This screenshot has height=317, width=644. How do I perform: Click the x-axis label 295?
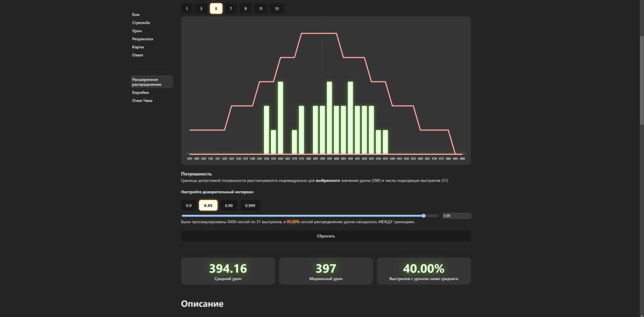(x=189, y=158)
